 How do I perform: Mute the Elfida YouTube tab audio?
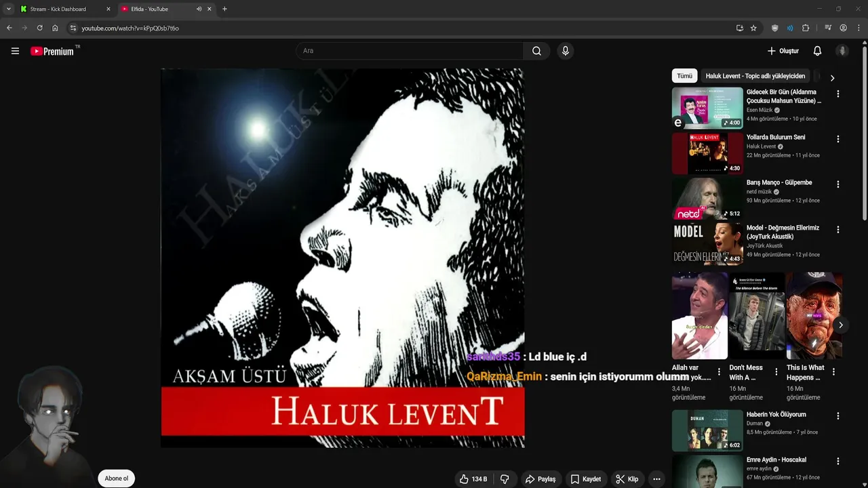199,9
